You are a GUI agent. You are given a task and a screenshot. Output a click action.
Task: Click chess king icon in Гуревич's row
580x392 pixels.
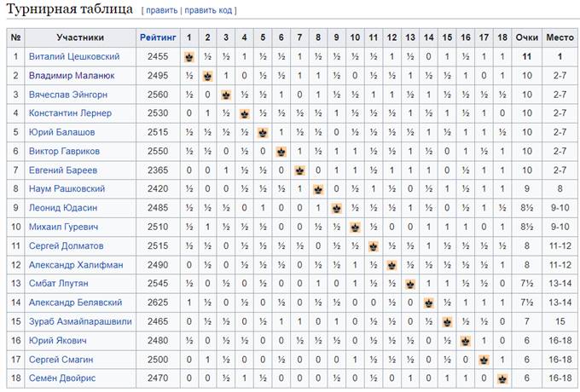point(355,228)
